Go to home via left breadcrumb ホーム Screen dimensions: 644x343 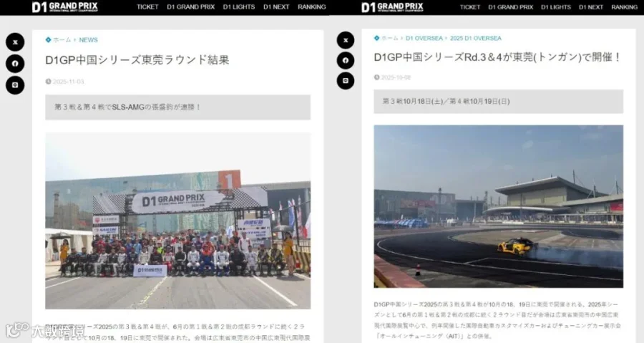62,40
